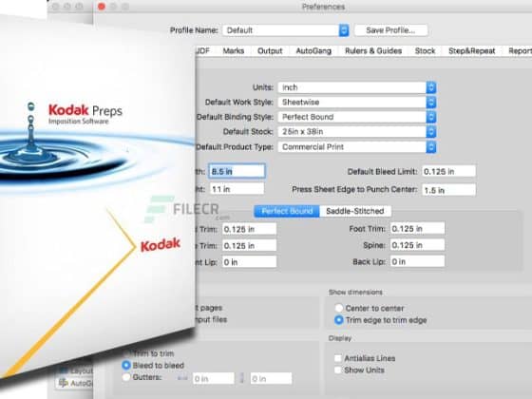Select the Saddle-Stitched segment button
The height and width of the screenshot is (399, 532).
[x=355, y=211]
